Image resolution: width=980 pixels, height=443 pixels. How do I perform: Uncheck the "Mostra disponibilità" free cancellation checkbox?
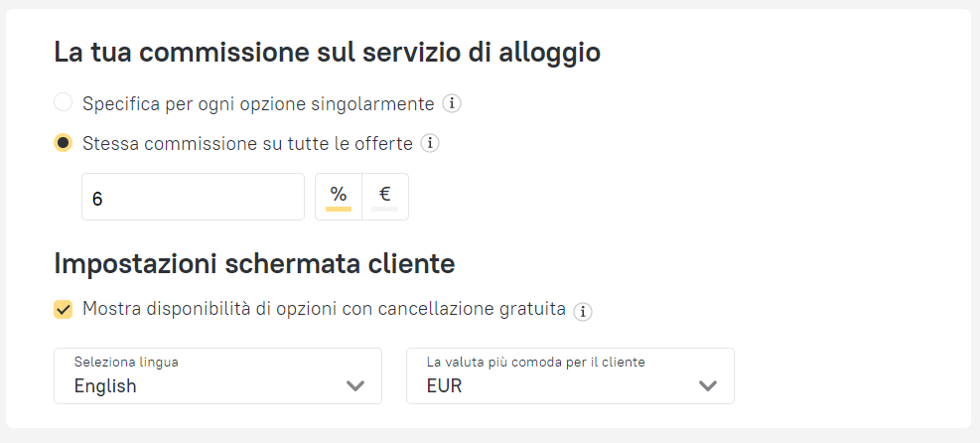(x=64, y=310)
